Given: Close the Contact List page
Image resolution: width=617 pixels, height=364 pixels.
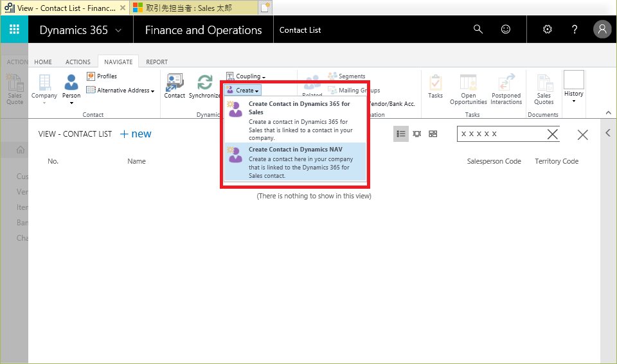Looking at the screenshot, I should tap(582, 134).
